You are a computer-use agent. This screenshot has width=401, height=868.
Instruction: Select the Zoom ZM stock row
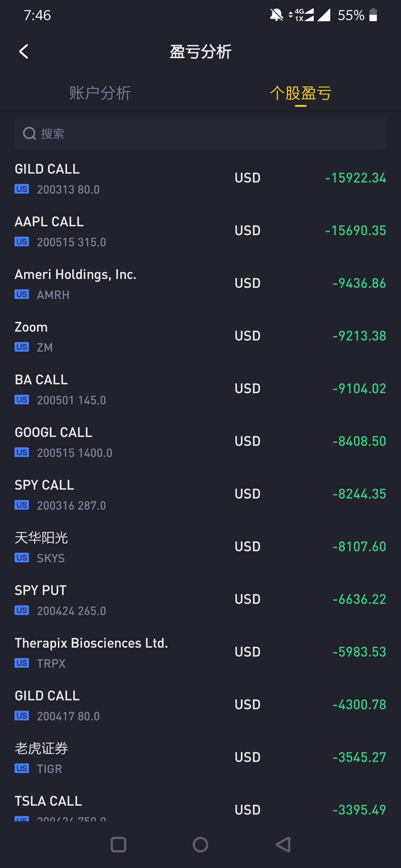[200, 337]
